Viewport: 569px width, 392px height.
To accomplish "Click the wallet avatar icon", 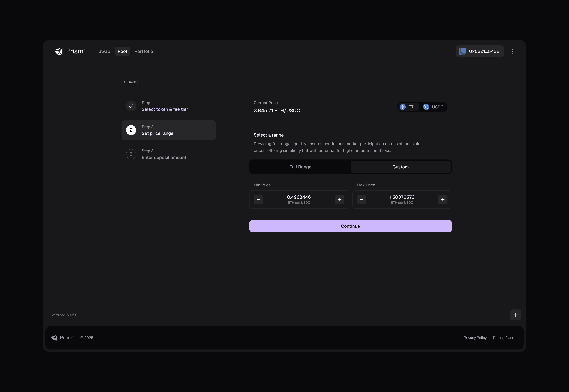I will pyautogui.click(x=462, y=51).
